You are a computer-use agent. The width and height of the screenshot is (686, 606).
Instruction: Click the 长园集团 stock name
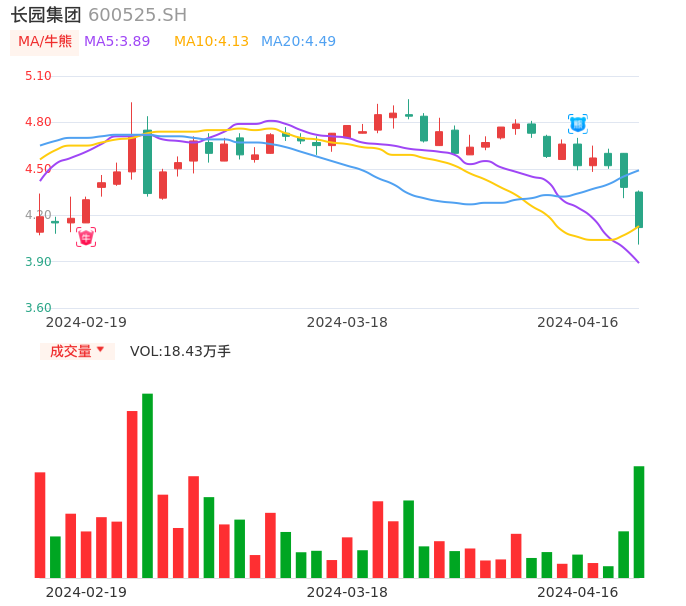[46, 15]
